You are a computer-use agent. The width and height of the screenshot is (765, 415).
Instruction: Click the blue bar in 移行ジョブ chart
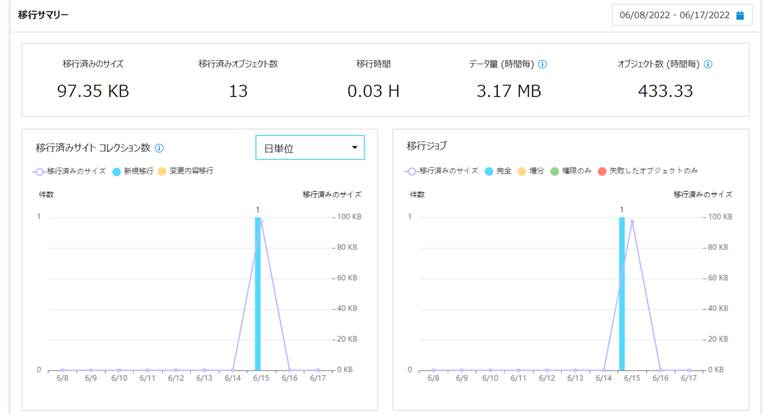622,294
